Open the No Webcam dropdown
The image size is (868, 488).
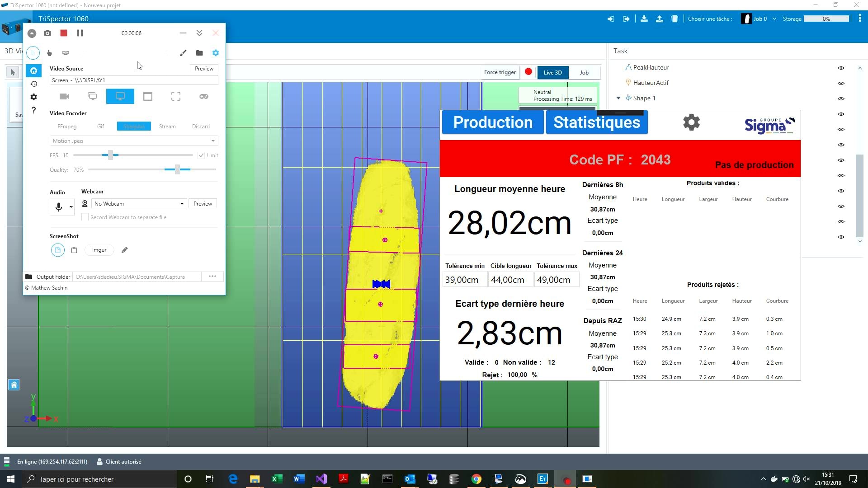(x=139, y=204)
